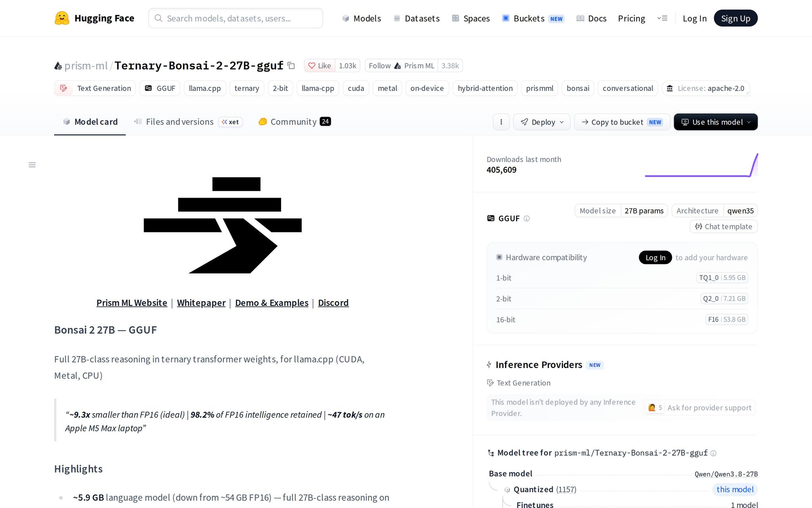Copy model name with clipboard icon
The height and width of the screenshot is (508, 812).
[x=291, y=65]
